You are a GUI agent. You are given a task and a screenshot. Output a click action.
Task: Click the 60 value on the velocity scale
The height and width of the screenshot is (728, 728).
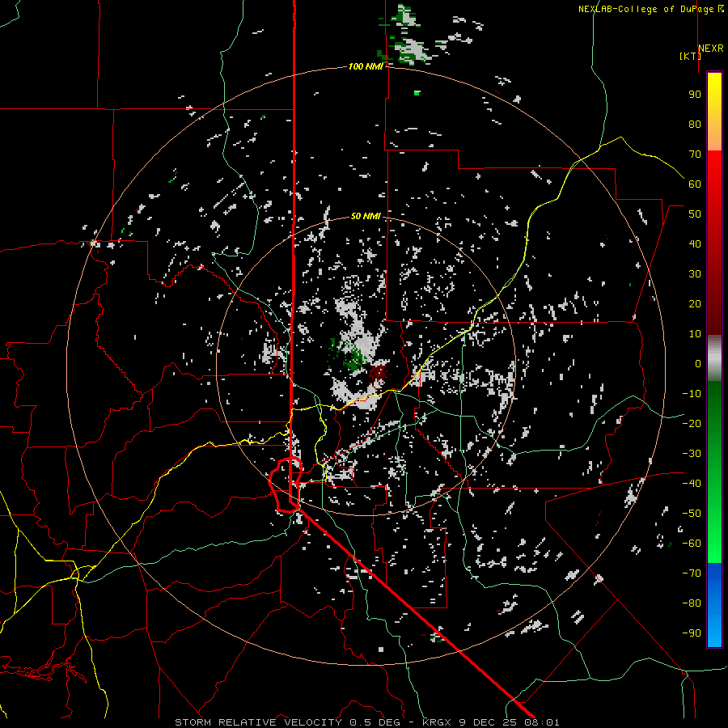pyautogui.click(x=695, y=184)
